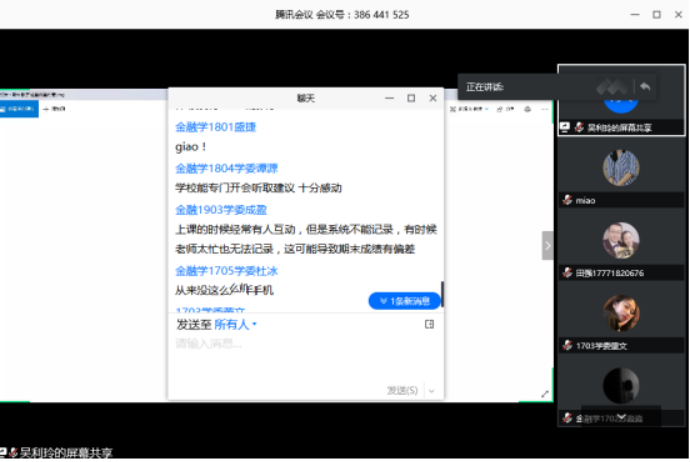The image size is (690, 462).
Task: Click the "1条新消息" new message pill
Action: pyautogui.click(x=404, y=300)
